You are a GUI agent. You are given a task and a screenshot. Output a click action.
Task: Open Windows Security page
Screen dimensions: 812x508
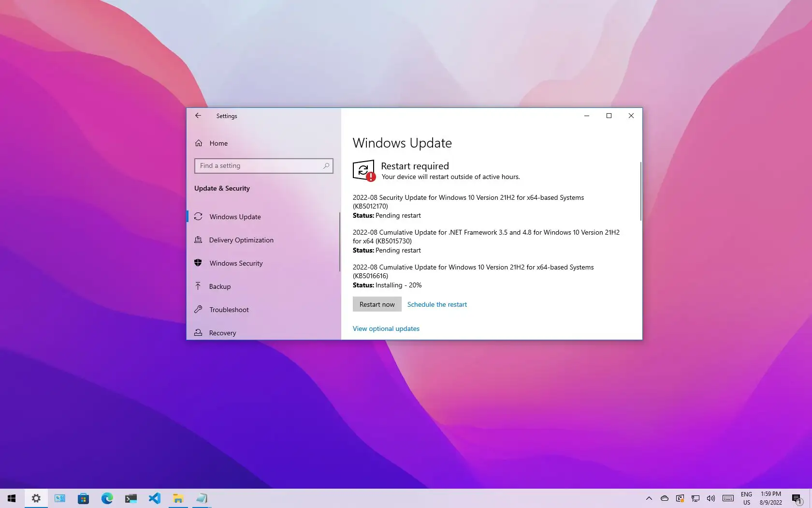263,263
